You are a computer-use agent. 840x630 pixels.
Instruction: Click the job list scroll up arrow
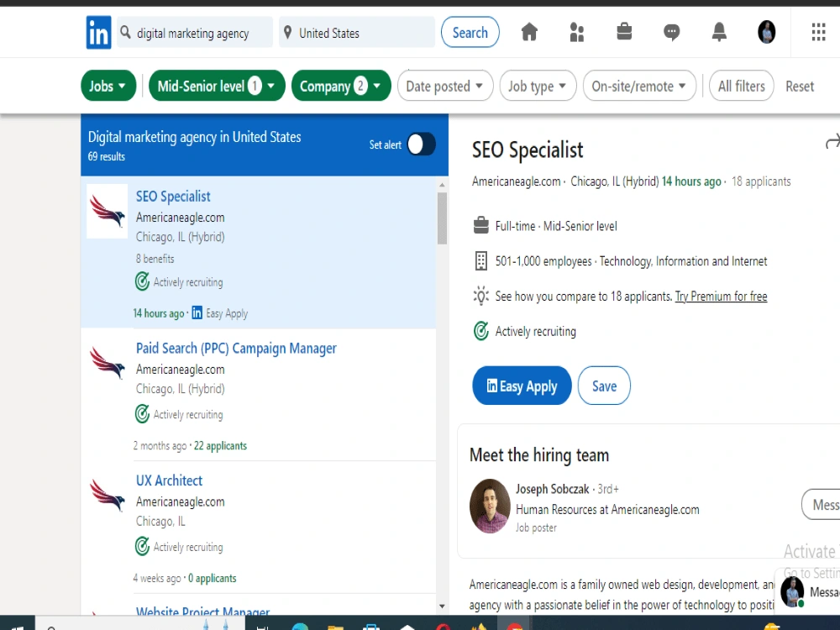(x=442, y=184)
